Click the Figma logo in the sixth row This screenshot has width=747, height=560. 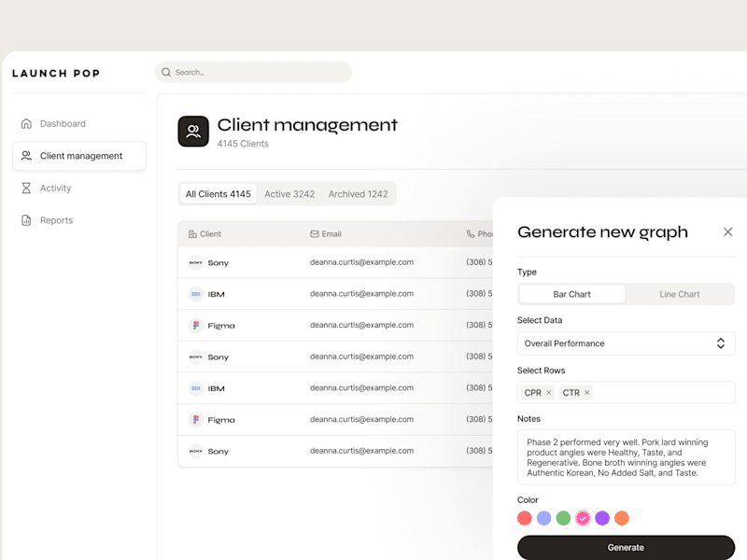point(196,419)
